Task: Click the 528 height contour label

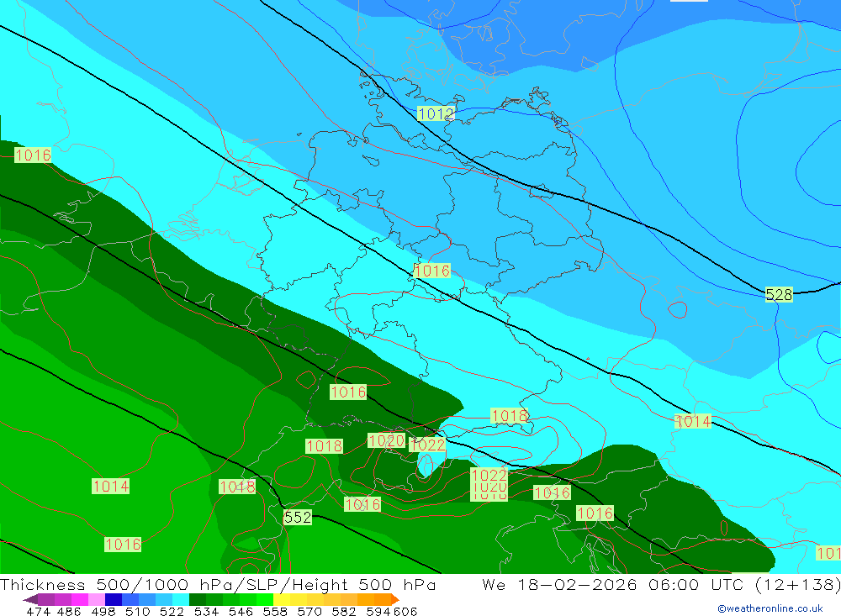Action: coord(779,294)
